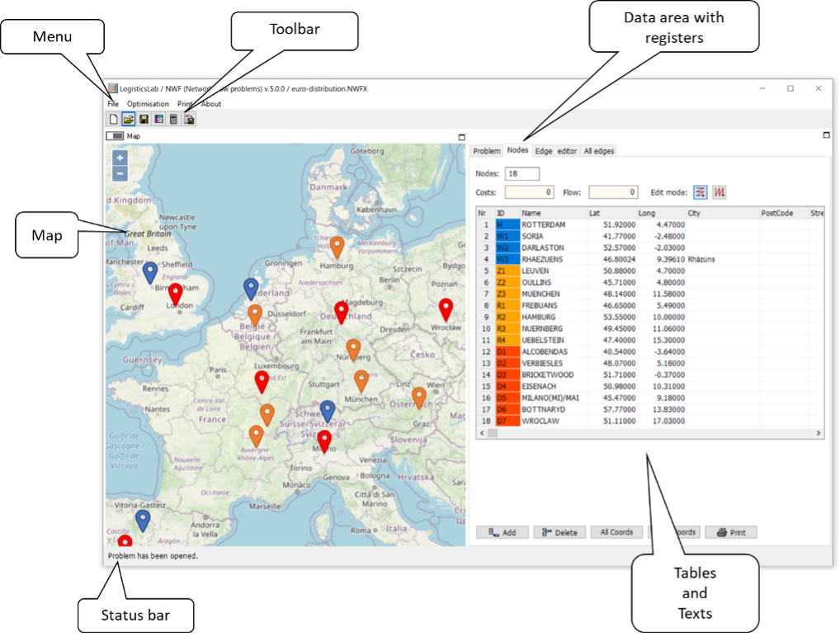
Task: Create a new problem file
Action: (114, 120)
